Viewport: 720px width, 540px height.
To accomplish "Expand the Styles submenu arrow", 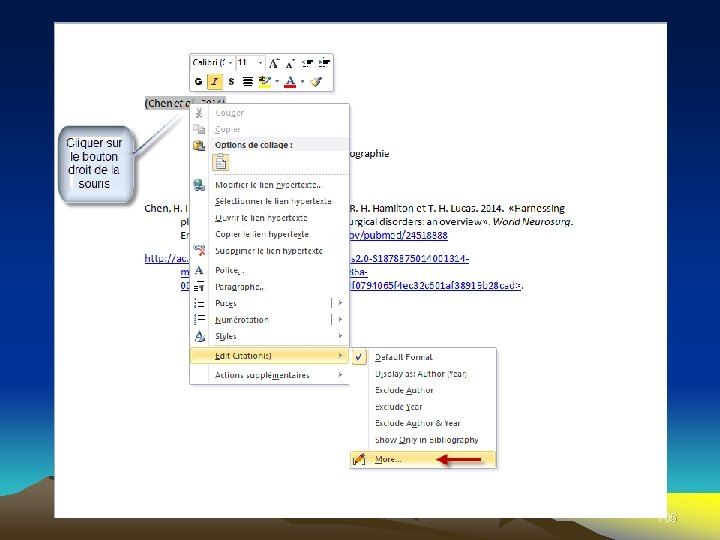I will coord(340,336).
